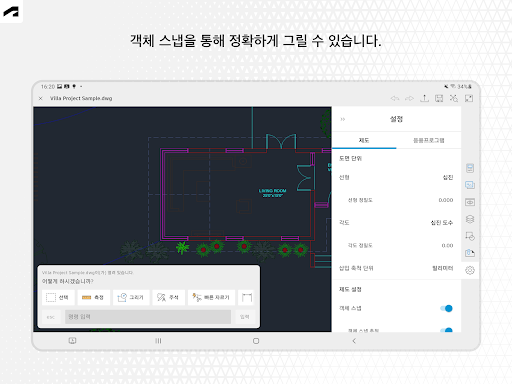Viewport: 512px width, 384px height.
Task: Toggle the 객체 스냅 switch
Action: click(x=447, y=308)
